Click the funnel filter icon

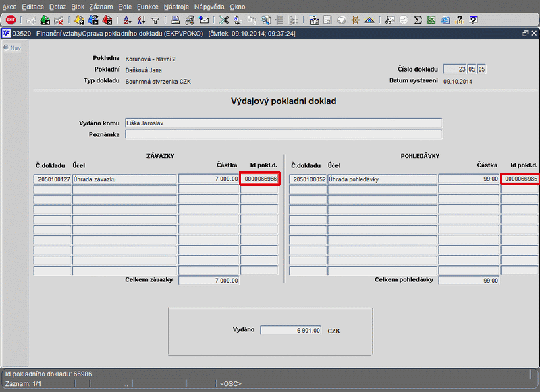click(155, 21)
